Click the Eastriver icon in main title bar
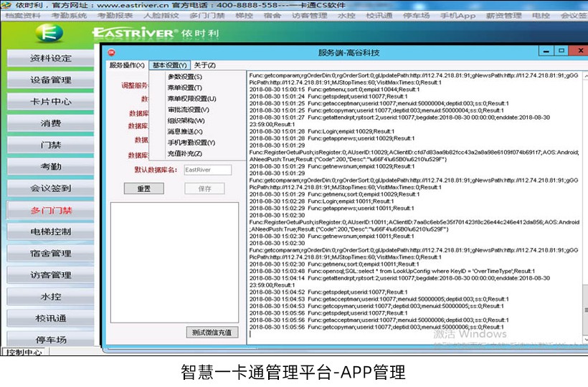588x387 pixels. click(6, 5)
